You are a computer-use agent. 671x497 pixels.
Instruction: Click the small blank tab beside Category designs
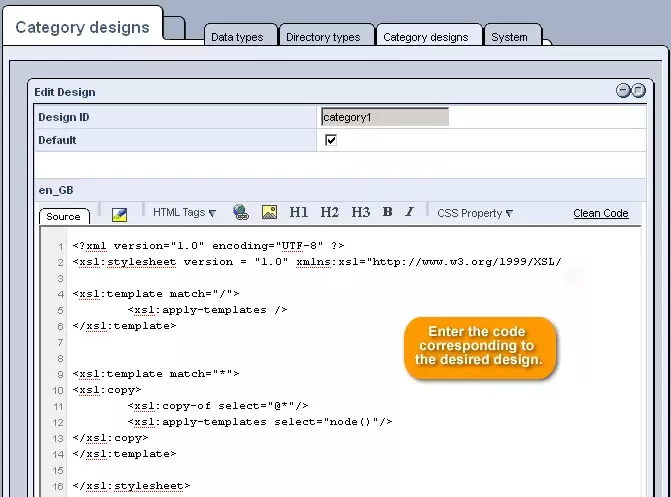[174, 28]
